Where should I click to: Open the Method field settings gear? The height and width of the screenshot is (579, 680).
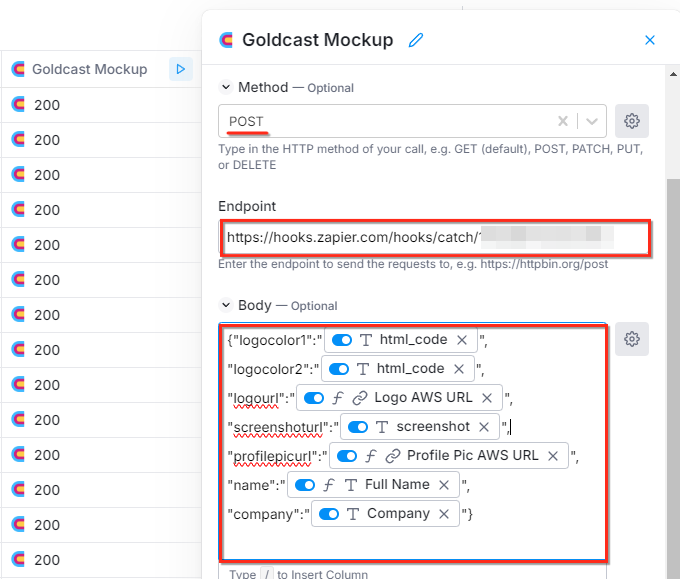pos(631,121)
